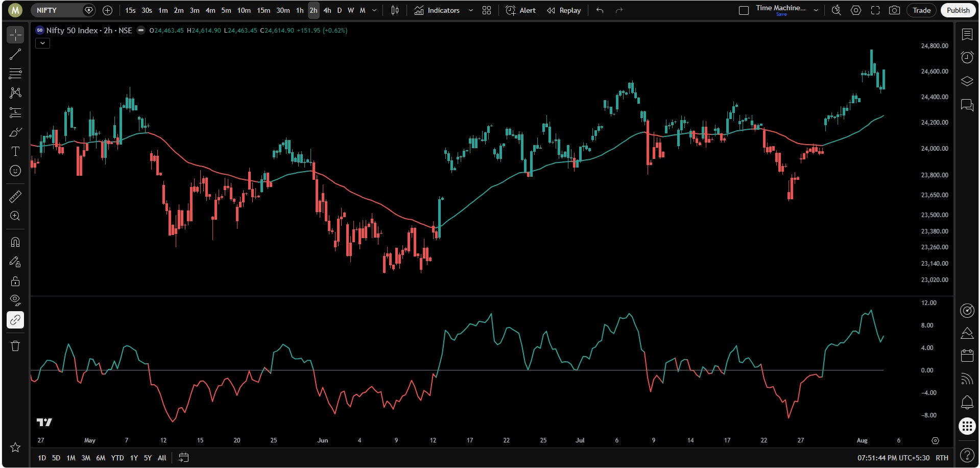Screen dimensions: 980x468
Task: Open the candlestick chart type selector
Action: [395, 10]
